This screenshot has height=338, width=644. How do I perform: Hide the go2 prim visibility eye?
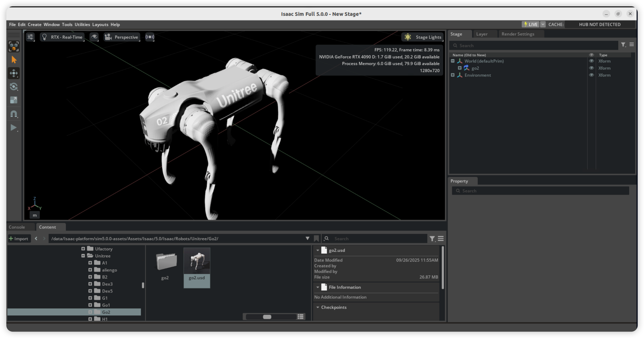tap(591, 68)
